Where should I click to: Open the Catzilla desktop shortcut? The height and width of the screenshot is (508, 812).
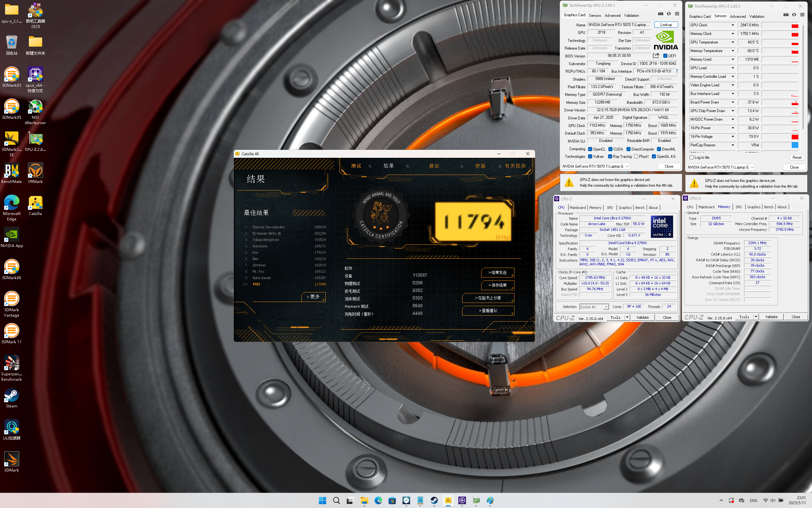(x=35, y=205)
